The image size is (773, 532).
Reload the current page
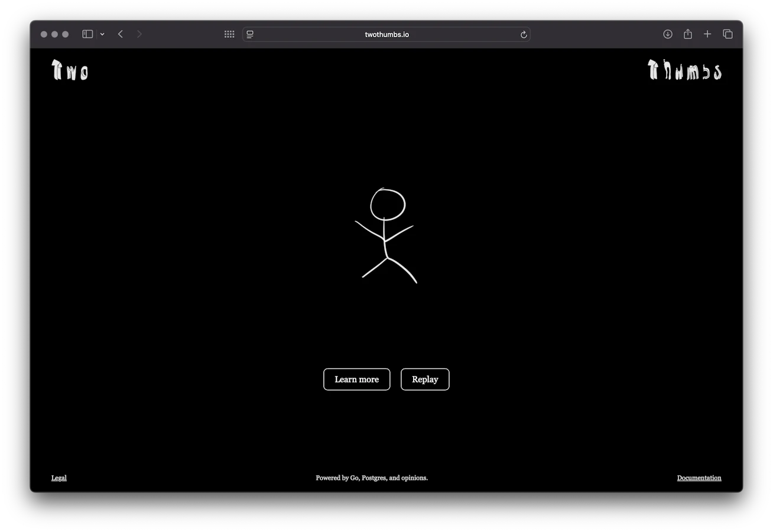(524, 34)
